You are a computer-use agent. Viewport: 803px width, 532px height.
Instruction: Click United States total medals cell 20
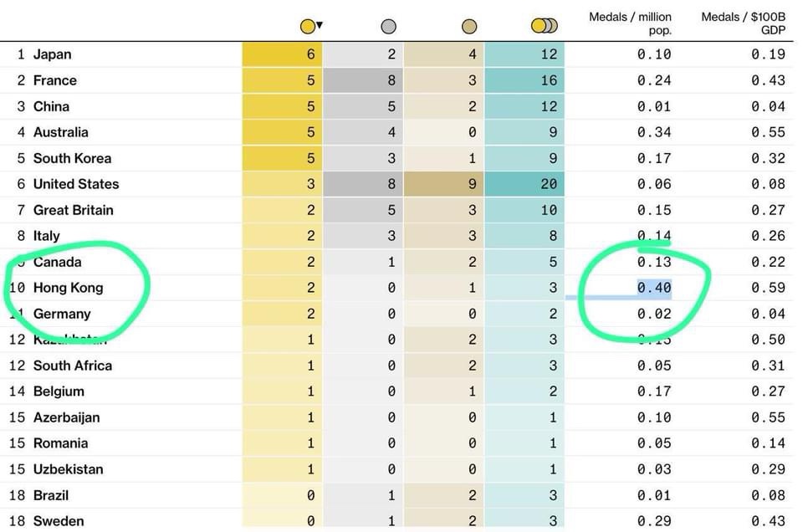click(x=548, y=184)
